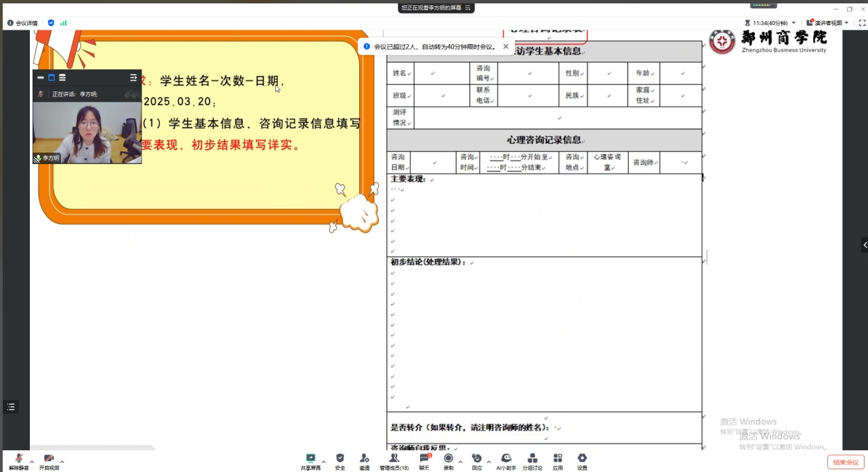Expand the arrow next to 共享屏幕
The image size is (868, 472).
pyautogui.click(x=323, y=462)
